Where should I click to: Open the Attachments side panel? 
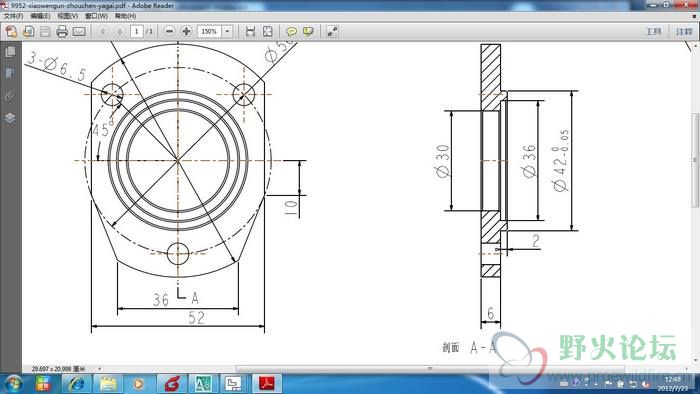(x=10, y=95)
